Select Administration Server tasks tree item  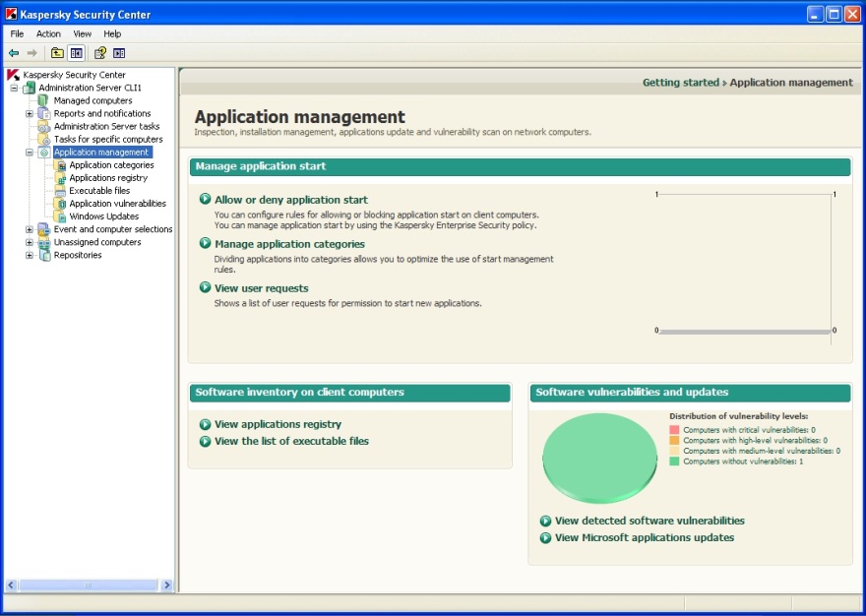(106, 127)
